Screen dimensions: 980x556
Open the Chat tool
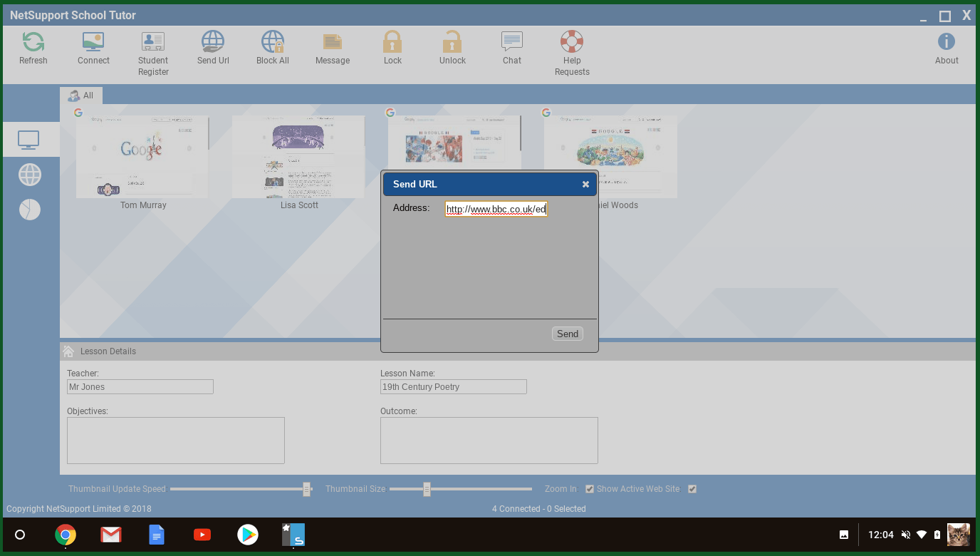512,43
